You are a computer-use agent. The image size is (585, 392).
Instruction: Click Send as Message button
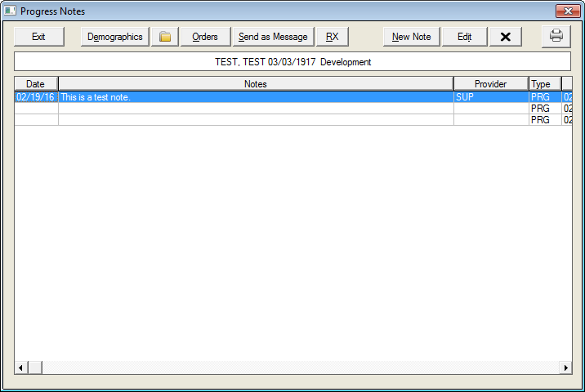(x=273, y=37)
